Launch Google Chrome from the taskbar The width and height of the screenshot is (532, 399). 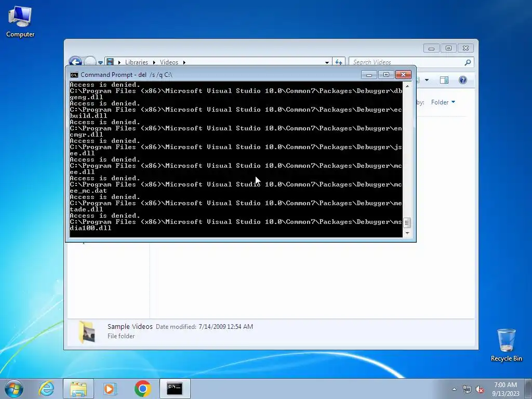(x=142, y=389)
